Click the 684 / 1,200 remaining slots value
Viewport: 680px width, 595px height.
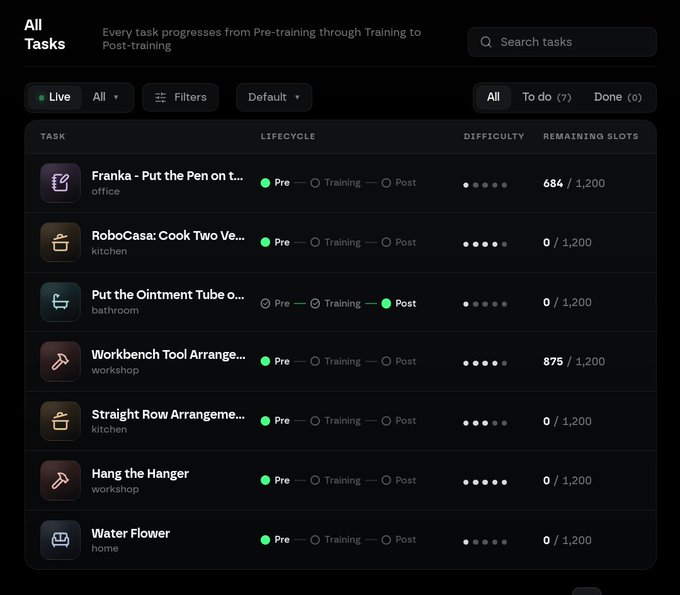574,183
